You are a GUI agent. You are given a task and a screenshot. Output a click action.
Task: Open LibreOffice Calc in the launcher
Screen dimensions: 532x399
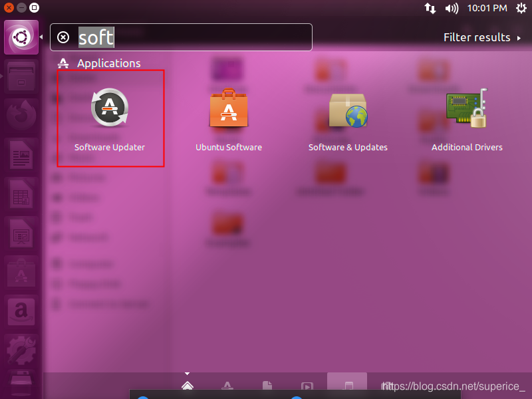(x=21, y=194)
